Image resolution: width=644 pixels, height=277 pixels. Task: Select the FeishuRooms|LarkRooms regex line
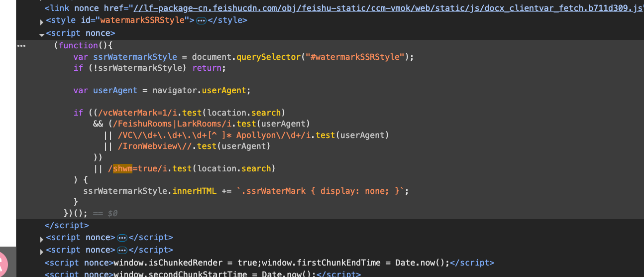(201, 124)
